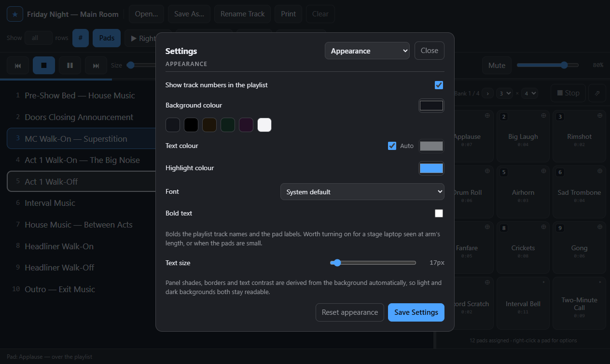Open the Font dropdown showing System default
Image resolution: width=610 pixels, height=364 pixels.
362,191
